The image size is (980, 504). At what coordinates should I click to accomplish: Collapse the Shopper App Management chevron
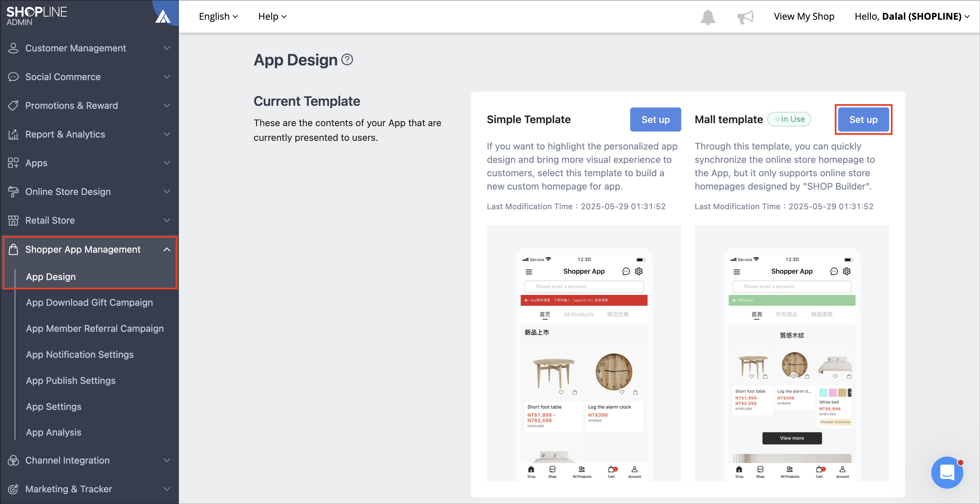coord(167,250)
